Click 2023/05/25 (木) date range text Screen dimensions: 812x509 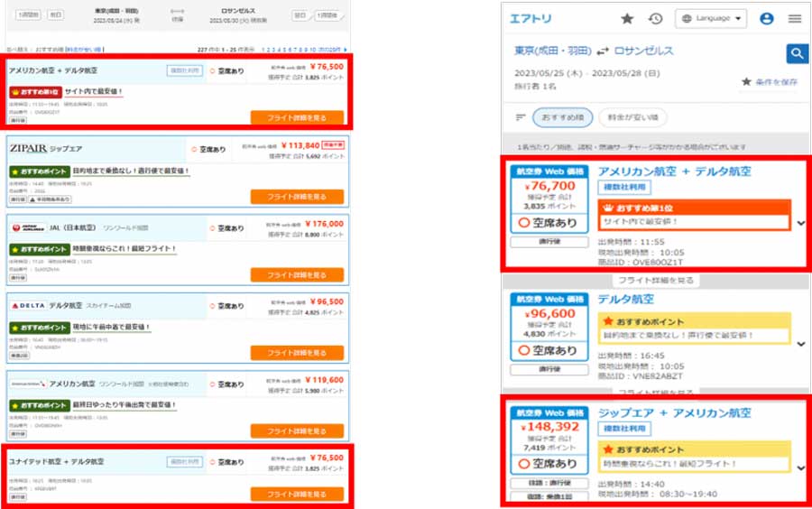coord(586,73)
